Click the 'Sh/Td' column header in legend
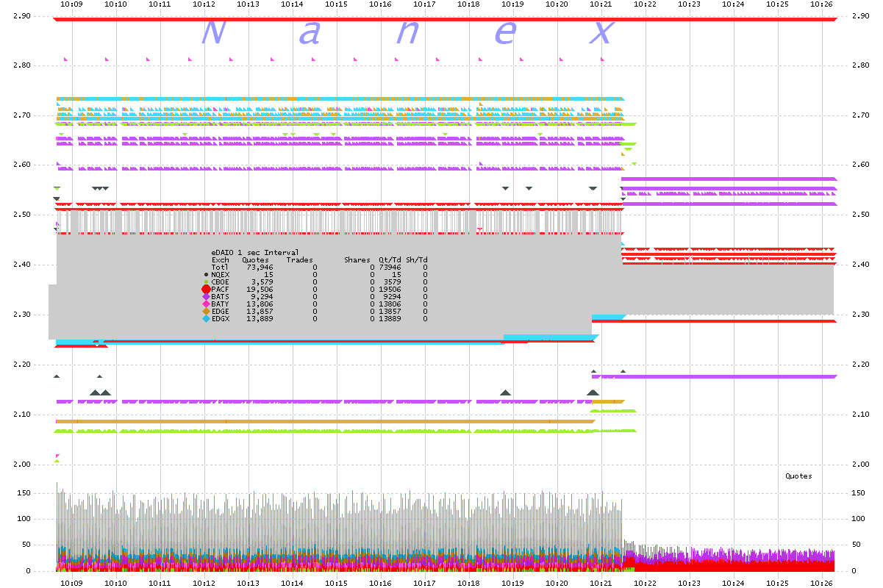 click(x=417, y=259)
